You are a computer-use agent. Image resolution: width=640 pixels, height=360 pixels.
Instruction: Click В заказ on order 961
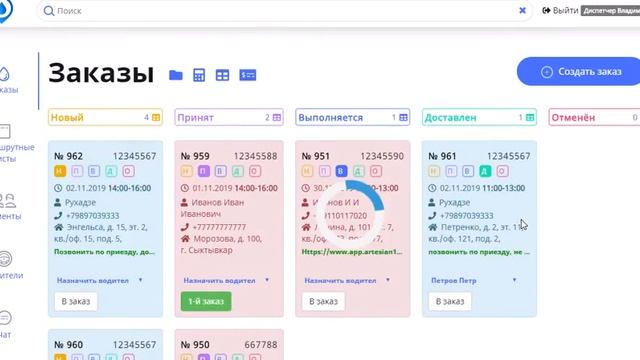point(450,302)
